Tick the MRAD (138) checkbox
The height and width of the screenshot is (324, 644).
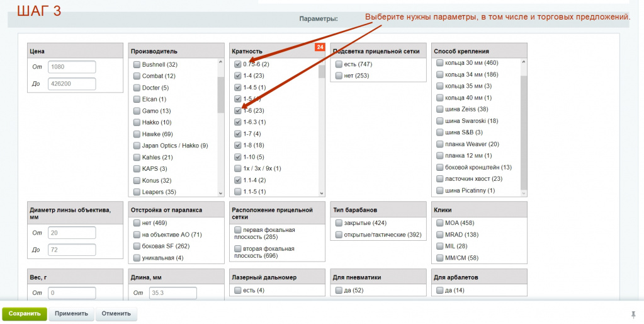[440, 234]
